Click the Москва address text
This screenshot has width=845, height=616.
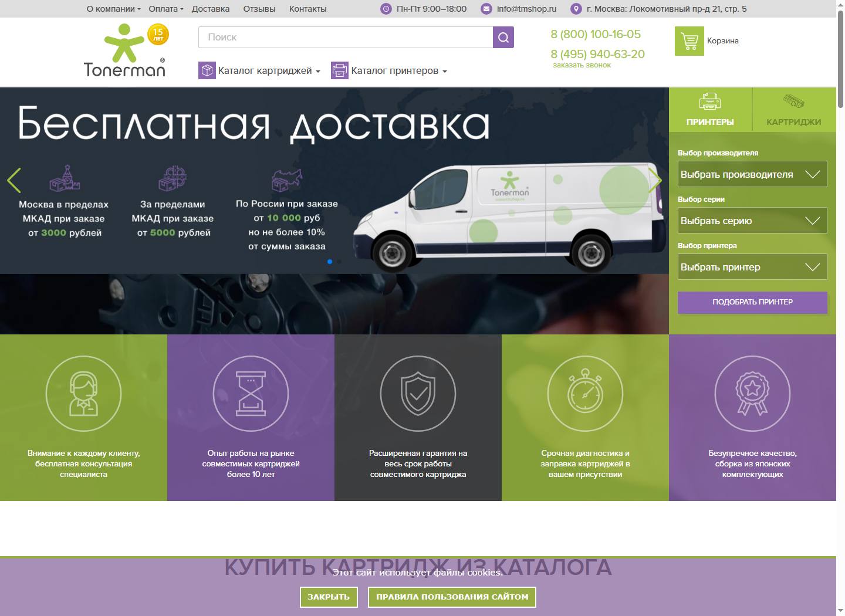pos(667,9)
